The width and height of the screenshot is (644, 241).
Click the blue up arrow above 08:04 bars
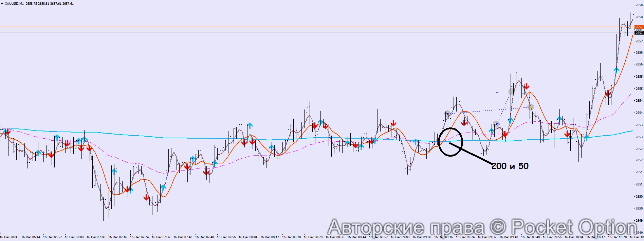pos(250,125)
